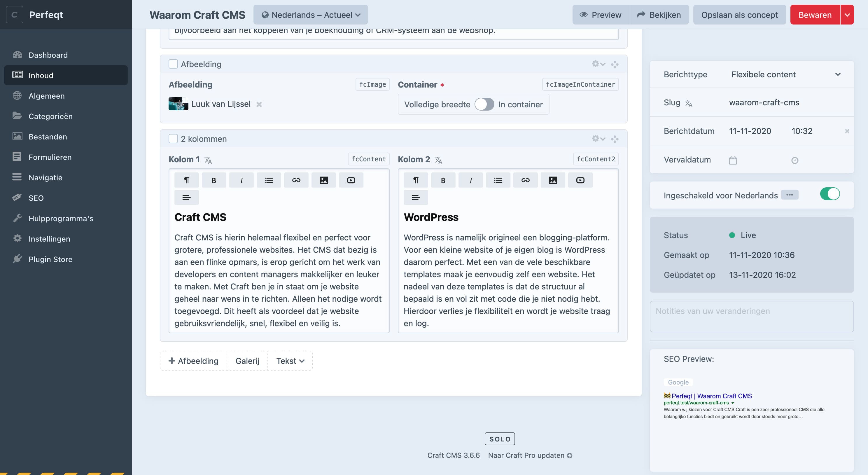Image resolution: width=868 pixels, height=475 pixels.
Task: Open Berichttype Flexibele content dropdown
Action: (786, 74)
